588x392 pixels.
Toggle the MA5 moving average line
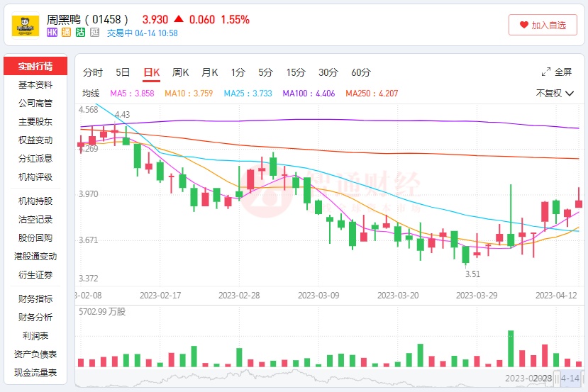[x=133, y=93]
